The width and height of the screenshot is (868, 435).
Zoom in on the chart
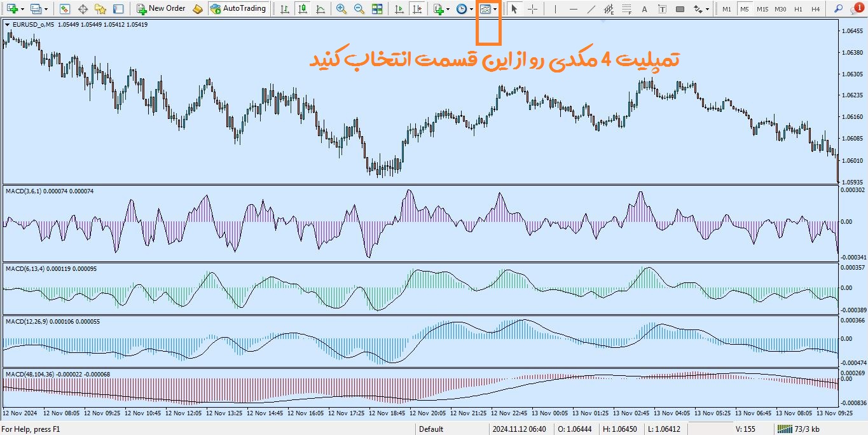(x=341, y=9)
